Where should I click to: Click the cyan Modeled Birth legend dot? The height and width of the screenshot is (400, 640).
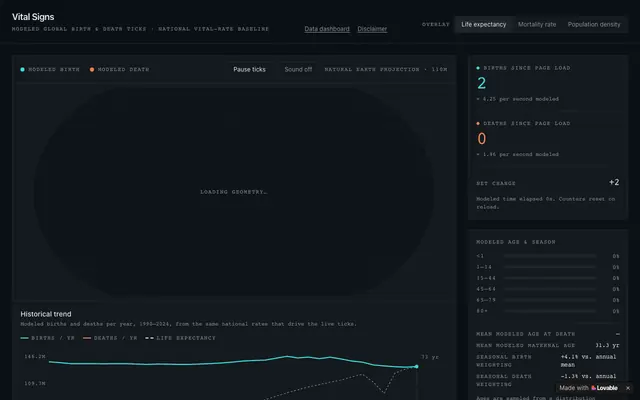point(22,69)
